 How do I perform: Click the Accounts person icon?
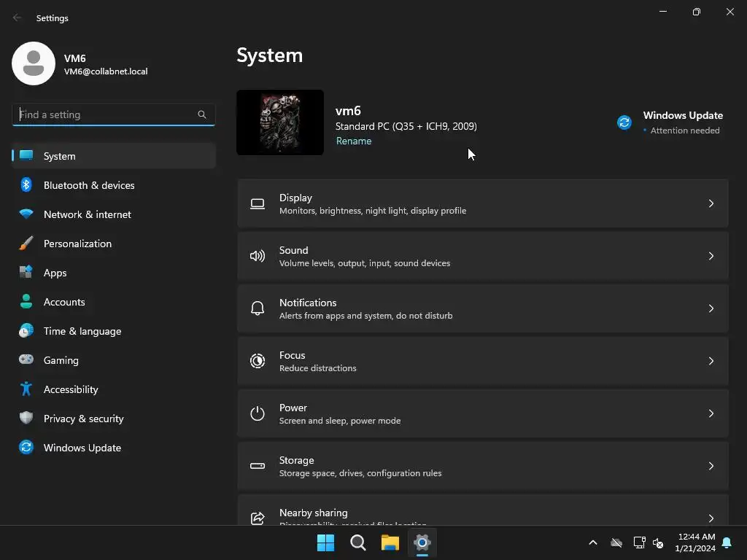click(26, 301)
